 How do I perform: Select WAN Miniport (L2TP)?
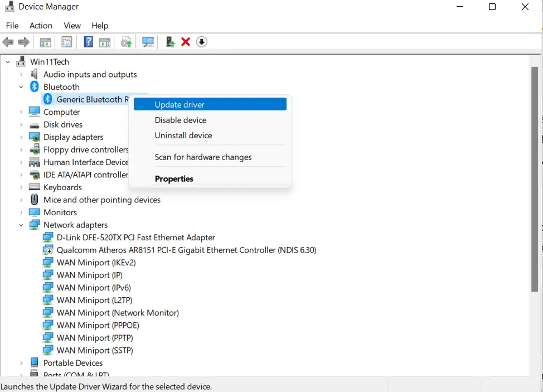tap(94, 300)
